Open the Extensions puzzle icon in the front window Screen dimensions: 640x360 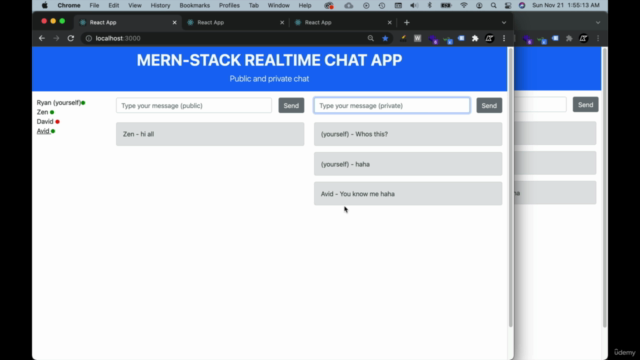[475, 38]
